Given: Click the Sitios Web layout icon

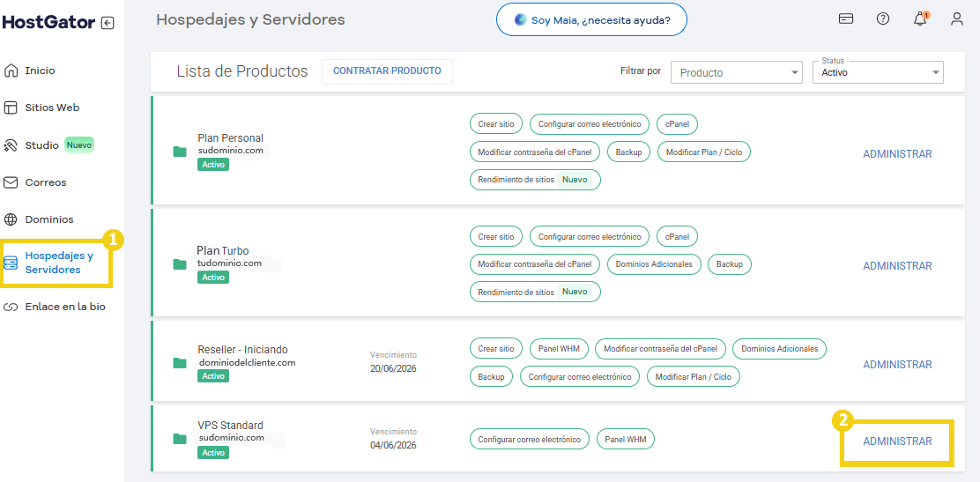Looking at the screenshot, I should 11,108.
